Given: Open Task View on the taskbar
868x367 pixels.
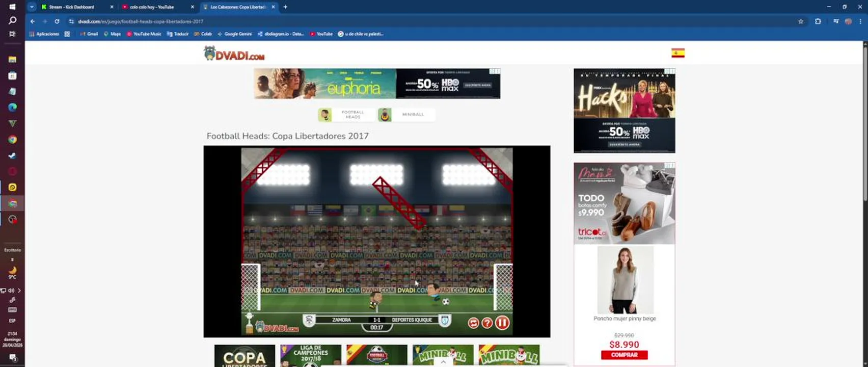Looking at the screenshot, I should pos(12,34).
